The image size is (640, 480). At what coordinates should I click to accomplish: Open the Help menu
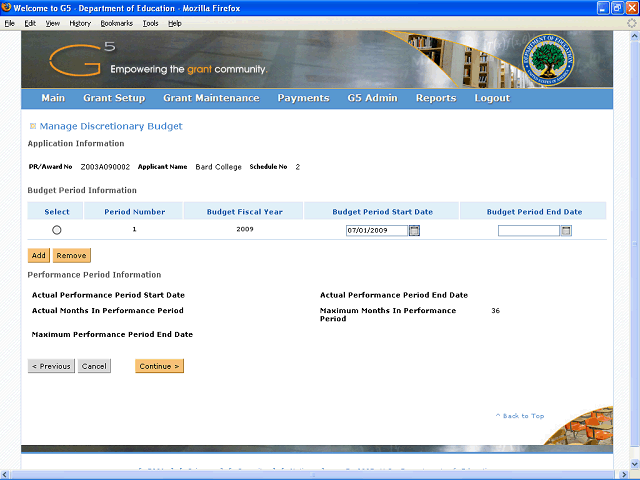tap(175, 23)
